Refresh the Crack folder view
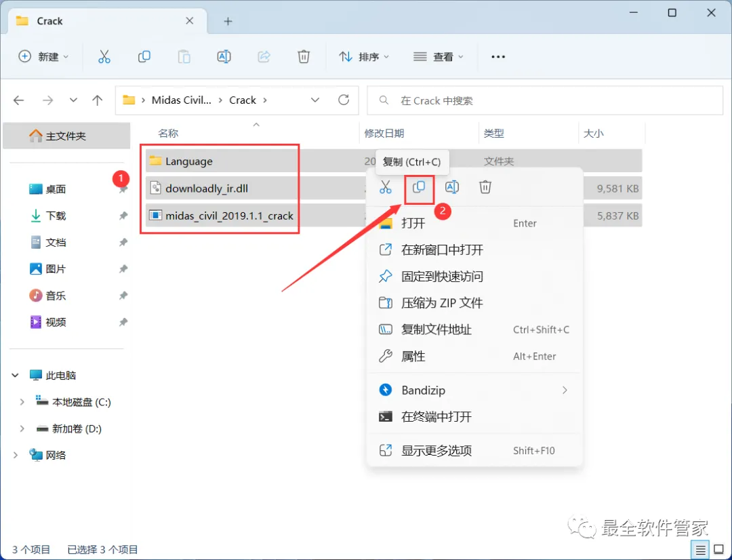The height and width of the screenshot is (560, 732). click(344, 100)
